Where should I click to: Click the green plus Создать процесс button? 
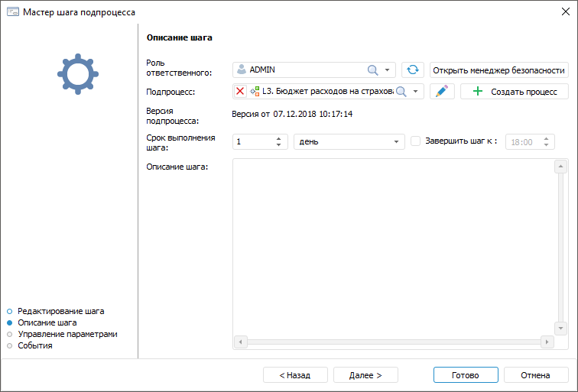pyautogui.click(x=514, y=92)
